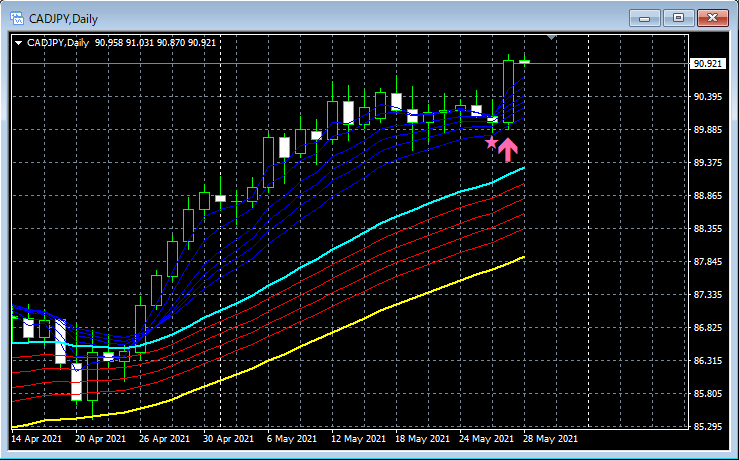Viewport: 740px width, 460px height.
Task: Click the current price label 90.921
Action: click(x=707, y=63)
